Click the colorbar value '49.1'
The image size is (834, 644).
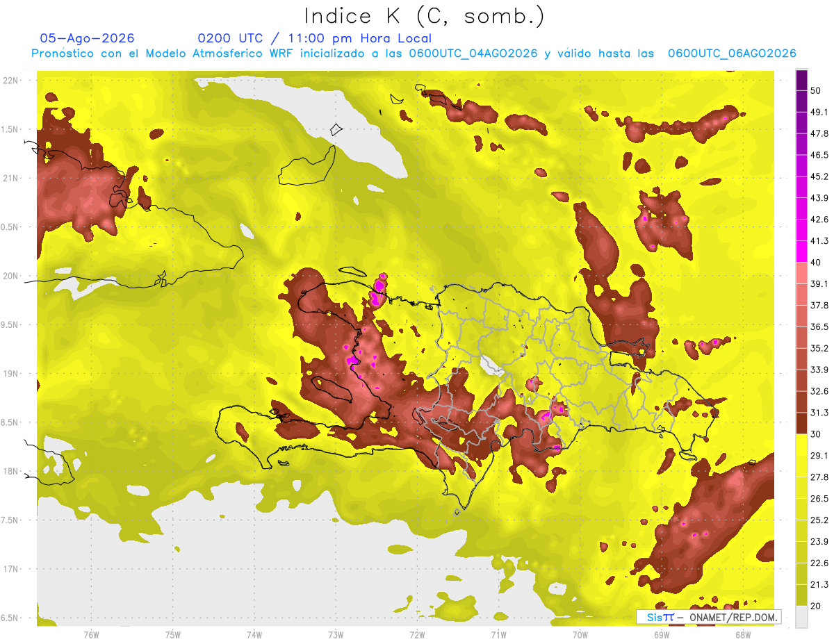coord(820,113)
